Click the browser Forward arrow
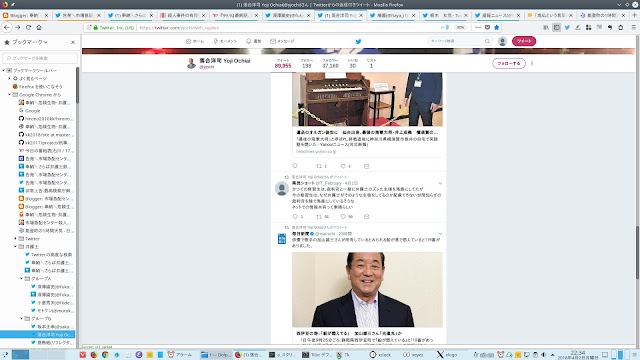 [18, 27]
